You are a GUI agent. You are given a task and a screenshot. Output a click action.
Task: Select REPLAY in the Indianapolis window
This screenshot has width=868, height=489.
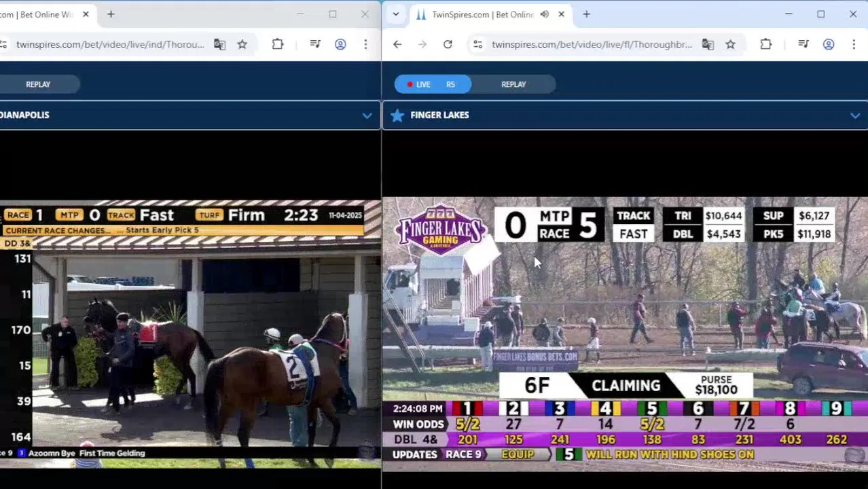[x=38, y=84]
